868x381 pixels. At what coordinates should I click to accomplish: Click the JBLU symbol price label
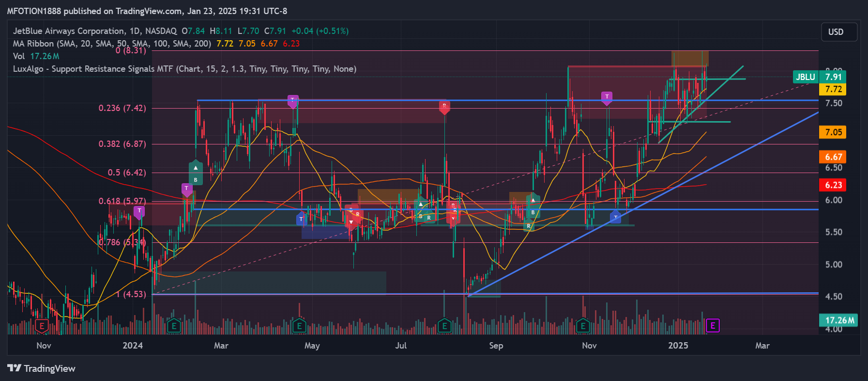(806, 77)
